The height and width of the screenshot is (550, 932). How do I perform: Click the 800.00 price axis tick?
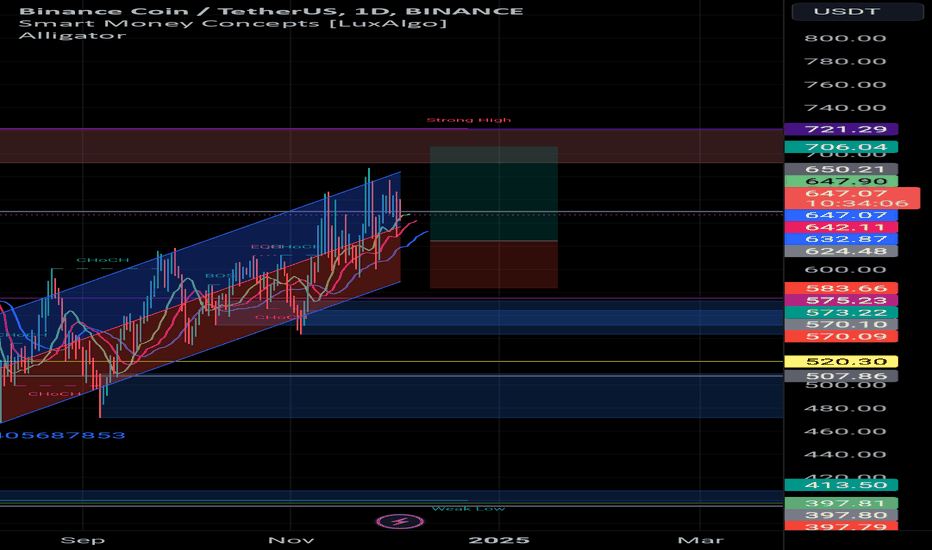[845, 39]
